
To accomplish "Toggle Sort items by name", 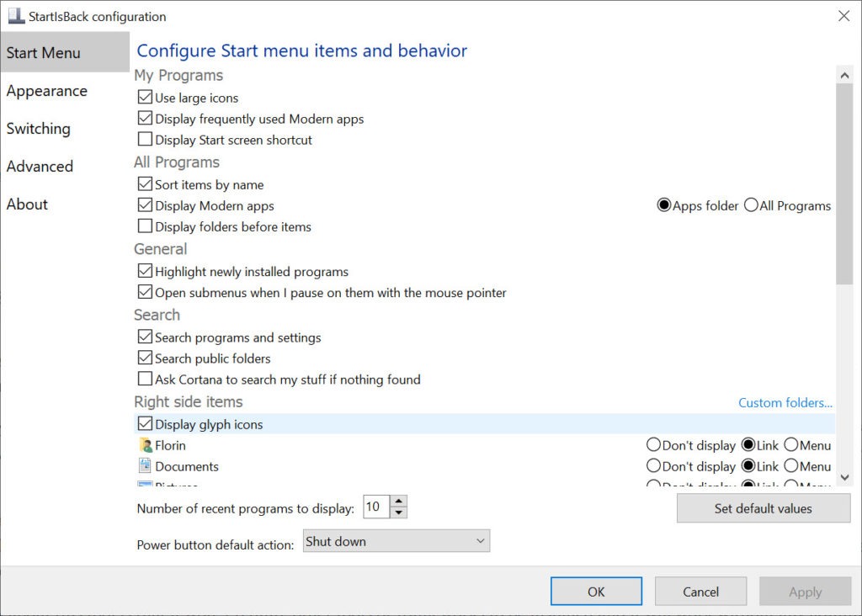I will point(145,184).
